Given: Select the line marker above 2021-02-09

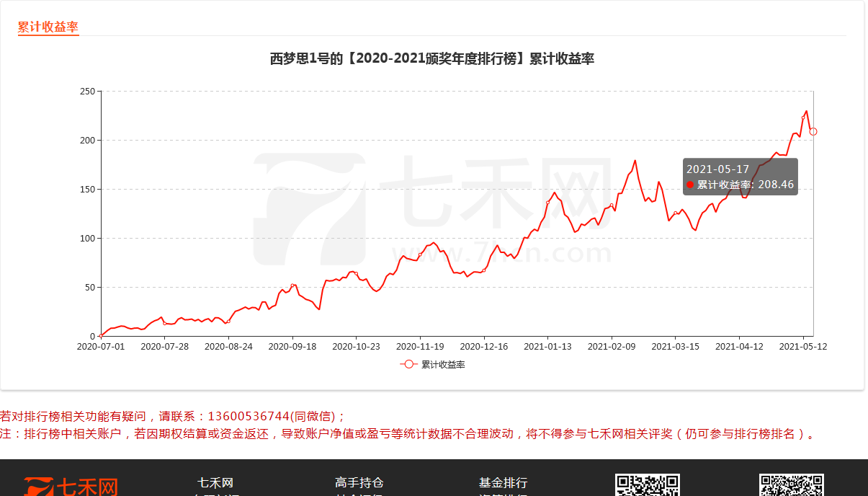Looking at the screenshot, I should [612, 205].
